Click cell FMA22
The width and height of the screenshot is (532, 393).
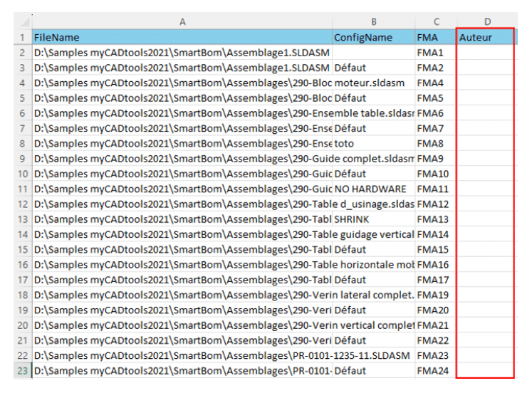click(436, 340)
